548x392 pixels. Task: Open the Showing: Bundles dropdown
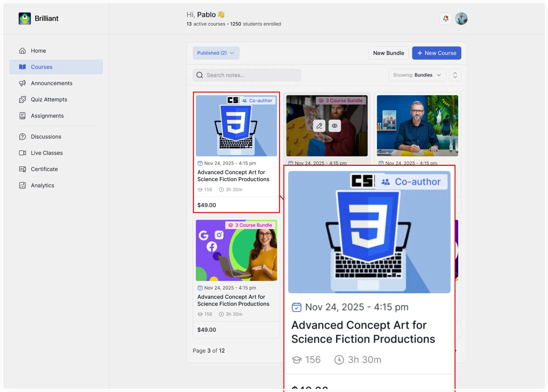[417, 75]
